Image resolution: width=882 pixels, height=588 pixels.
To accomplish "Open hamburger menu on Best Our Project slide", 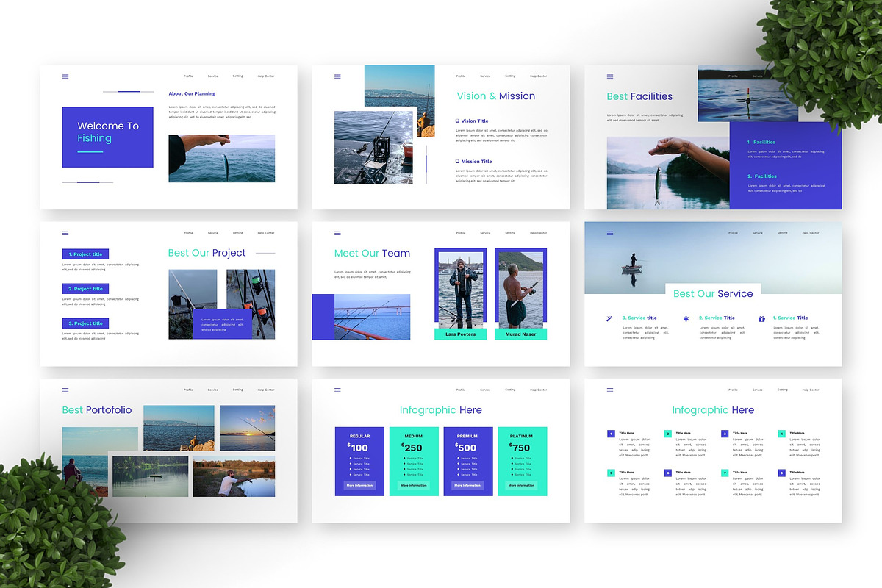I will click(65, 233).
